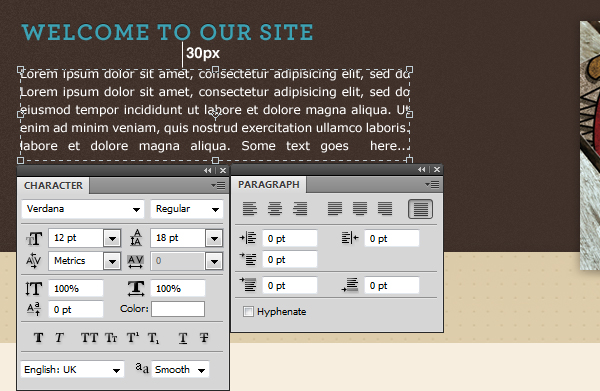Open the Regular font style dropdown
600x391 pixels.
click(187, 209)
